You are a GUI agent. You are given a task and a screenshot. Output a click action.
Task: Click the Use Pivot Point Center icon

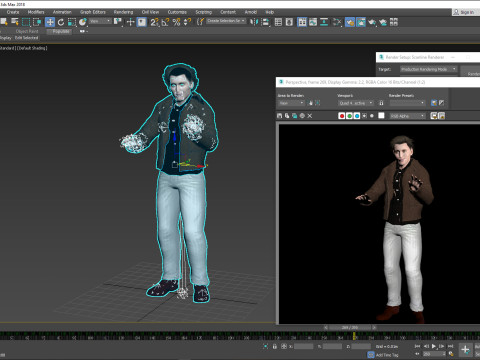[118, 22]
